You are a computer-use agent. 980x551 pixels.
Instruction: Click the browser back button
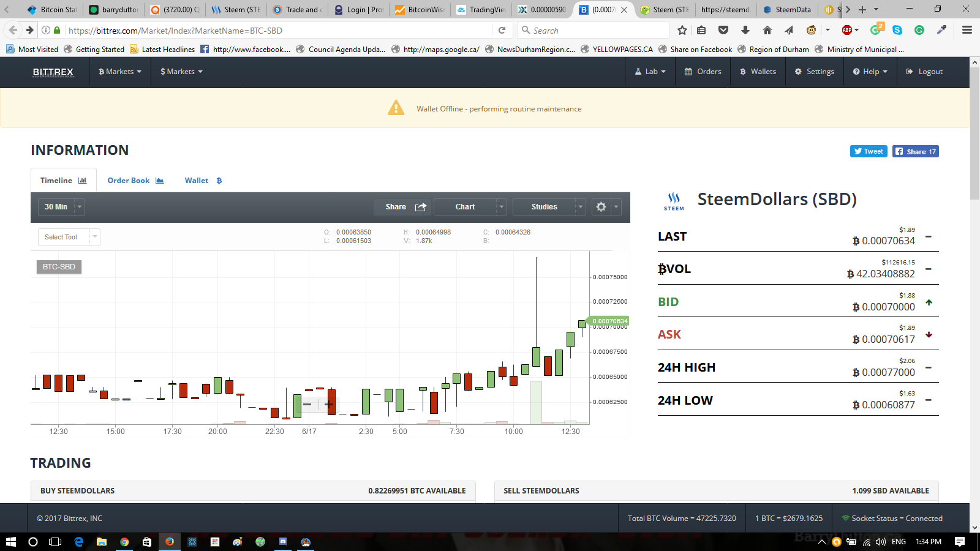[x=13, y=30]
